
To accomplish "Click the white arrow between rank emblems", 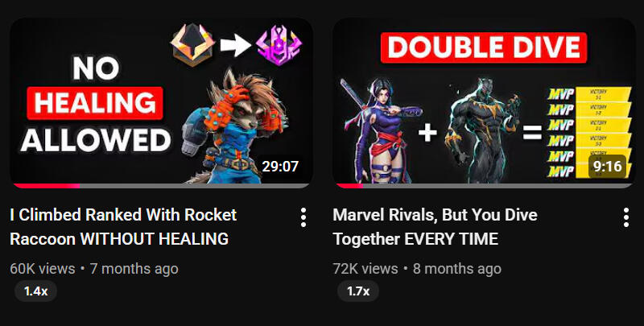I will (x=235, y=45).
